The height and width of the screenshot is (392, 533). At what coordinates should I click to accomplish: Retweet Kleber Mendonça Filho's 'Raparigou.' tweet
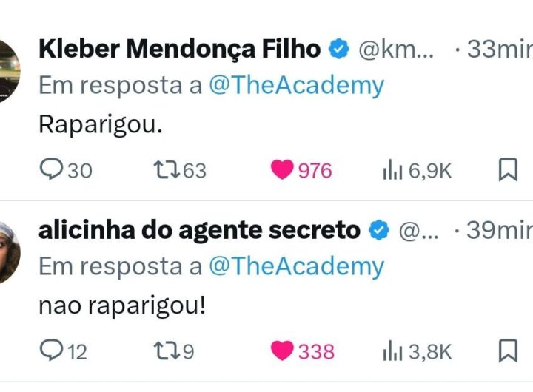coord(180,170)
